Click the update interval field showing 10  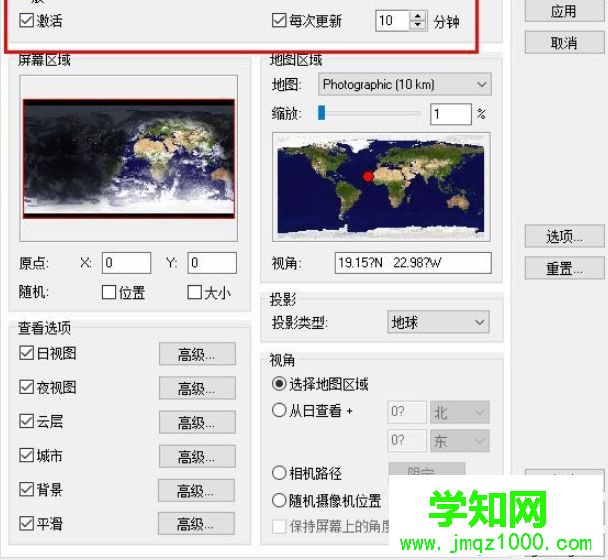[392, 21]
